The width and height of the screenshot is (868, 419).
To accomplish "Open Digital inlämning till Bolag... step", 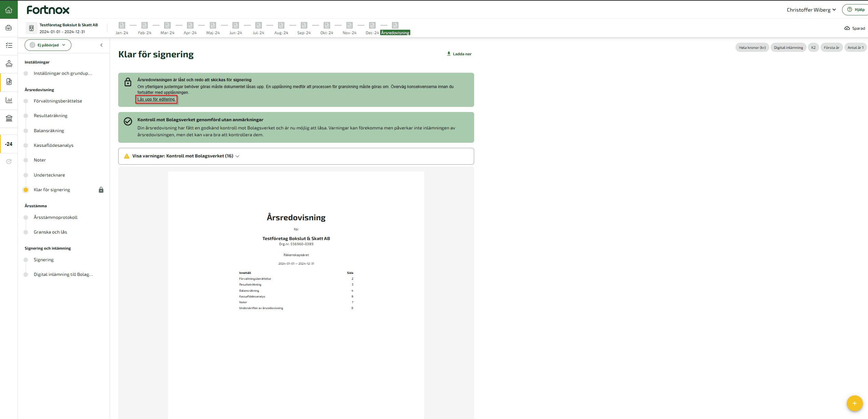I will point(64,275).
